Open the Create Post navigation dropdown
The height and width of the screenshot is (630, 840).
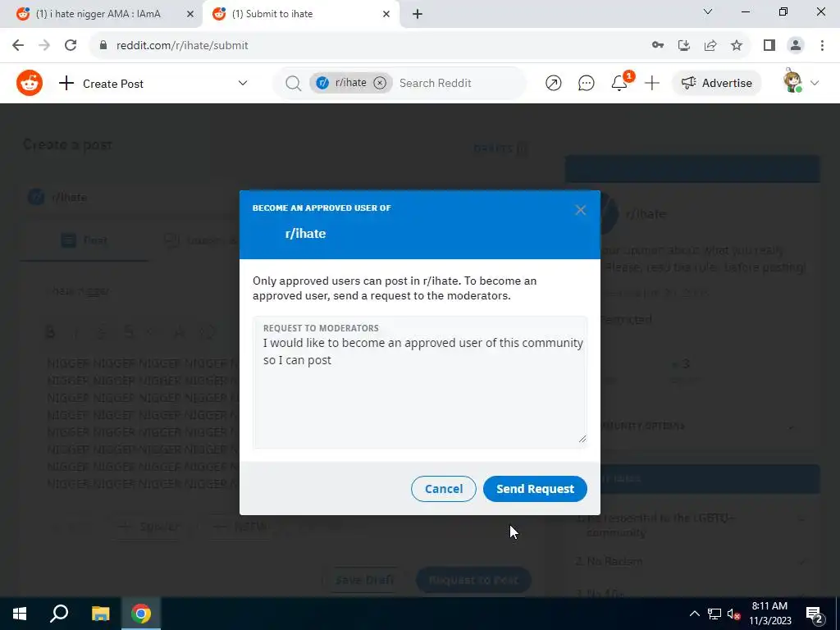(242, 83)
